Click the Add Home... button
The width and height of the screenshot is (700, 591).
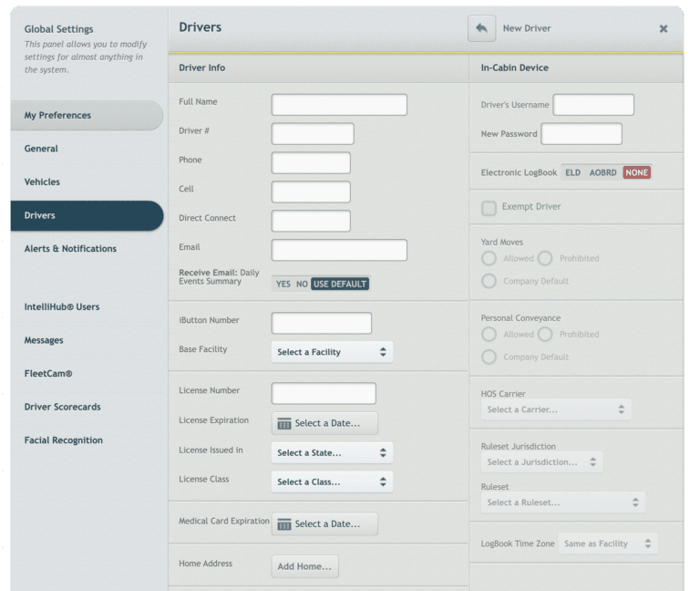click(305, 566)
